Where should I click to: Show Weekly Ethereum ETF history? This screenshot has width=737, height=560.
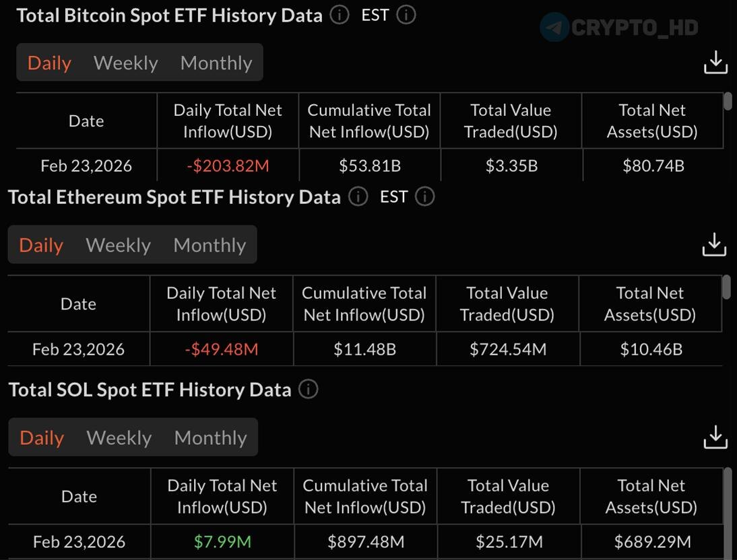(119, 246)
